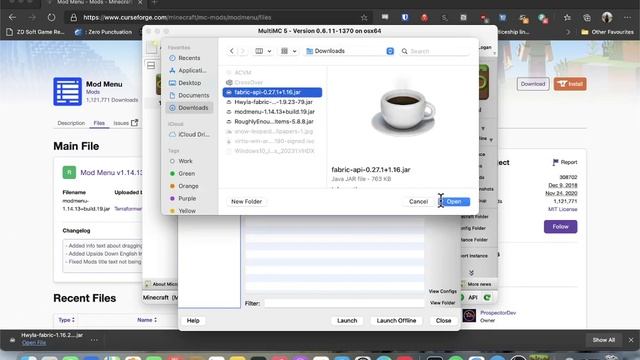The height and width of the screenshot is (360, 640).
Task: Click the file dialog Search field
Action: point(435,51)
